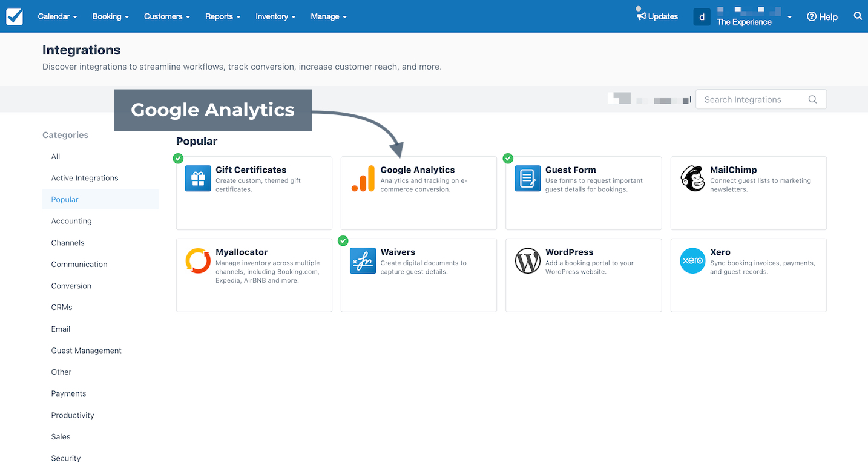This screenshot has width=868, height=474.
Task: Open the Myallocator title link
Action: pyautogui.click(x=242, y=252)
